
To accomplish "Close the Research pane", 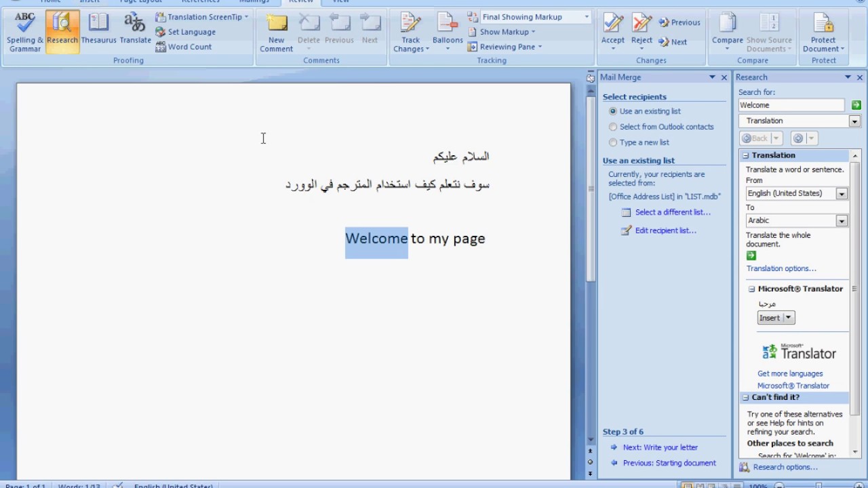I will tap(860, 77).
